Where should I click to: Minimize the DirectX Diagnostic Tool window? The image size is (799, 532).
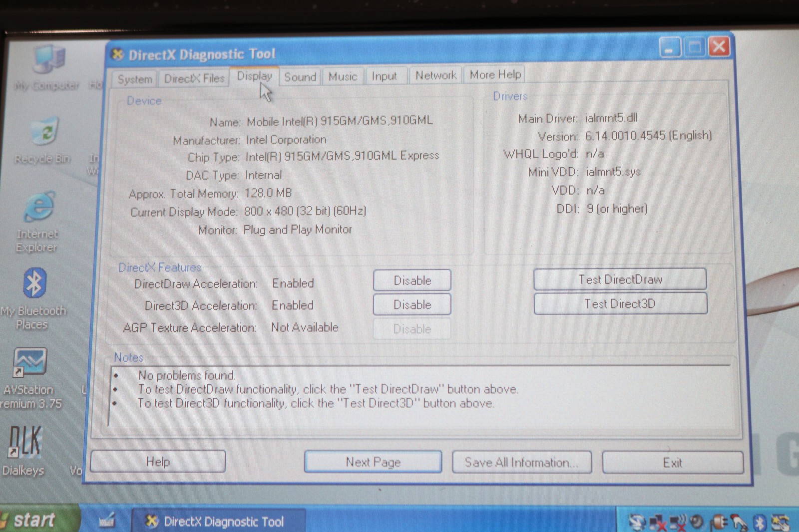(x=670, y=47)
